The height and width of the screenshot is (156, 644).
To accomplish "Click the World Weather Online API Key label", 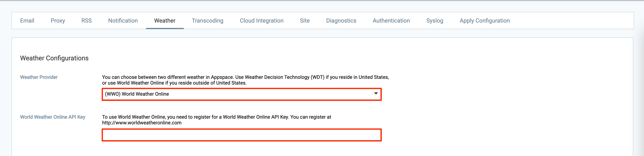I will [x=53, y=117].
